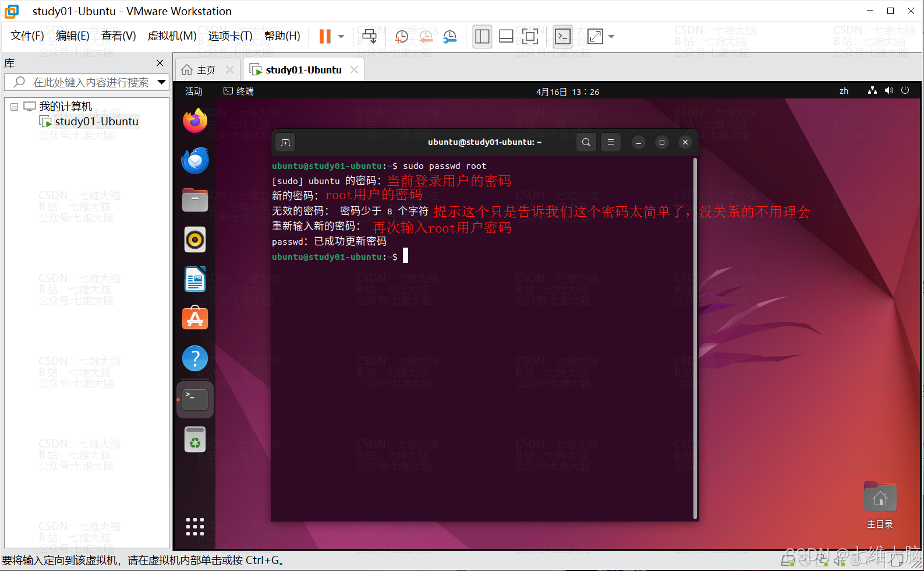The image size is (924, 571).
Task: Click the VMware pause virtual machine button
Action: click(325, 36)
